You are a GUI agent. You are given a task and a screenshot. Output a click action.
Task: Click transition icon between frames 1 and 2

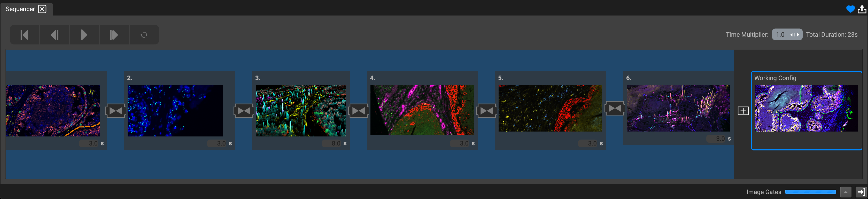click(115, 111)
